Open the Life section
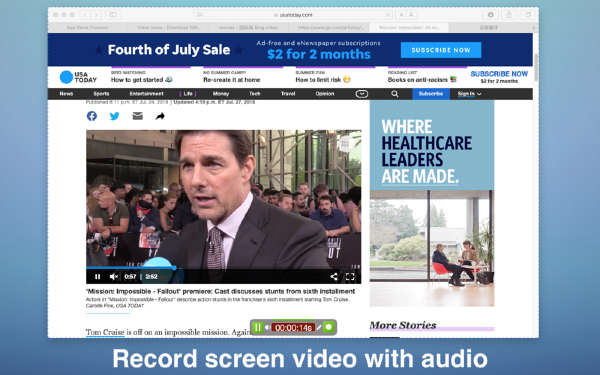Viewport: 600px width, 375px height. click(188, 94)
